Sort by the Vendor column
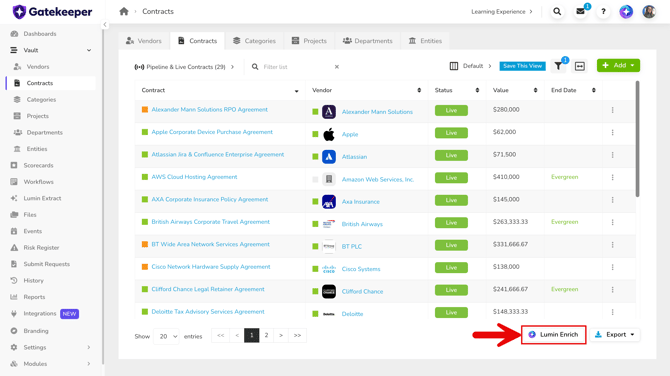 click(x=419, y=90)
